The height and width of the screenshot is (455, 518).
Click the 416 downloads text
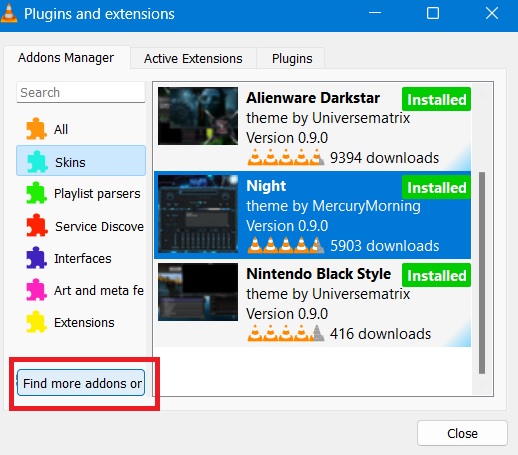380,334
